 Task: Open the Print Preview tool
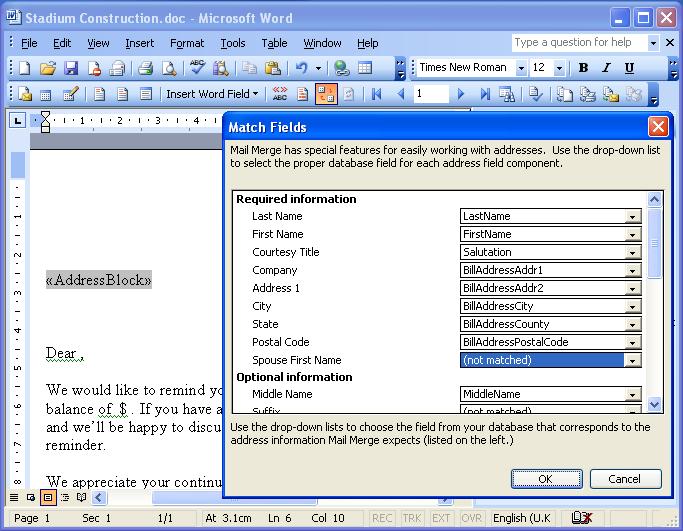[x=168, y=69]
